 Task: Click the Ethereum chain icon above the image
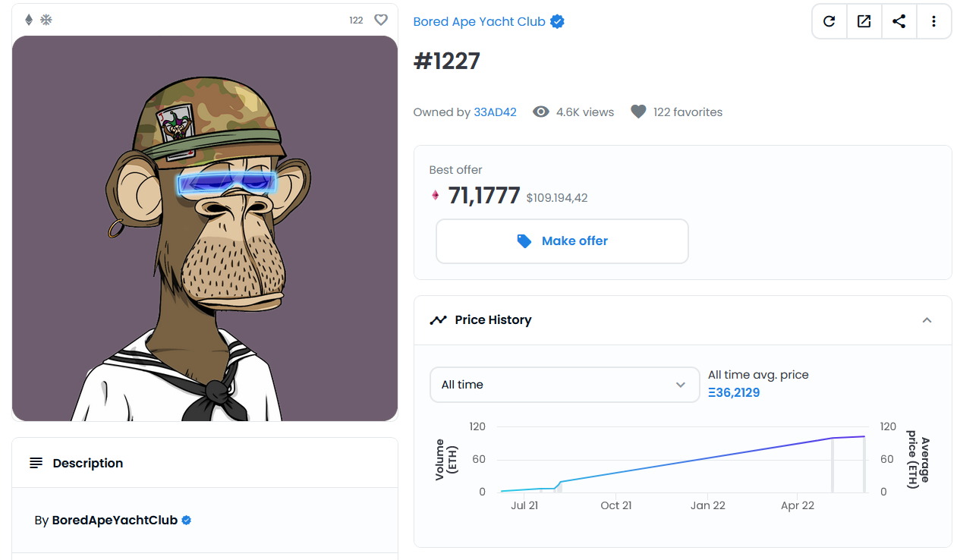(x=30, y=20)
